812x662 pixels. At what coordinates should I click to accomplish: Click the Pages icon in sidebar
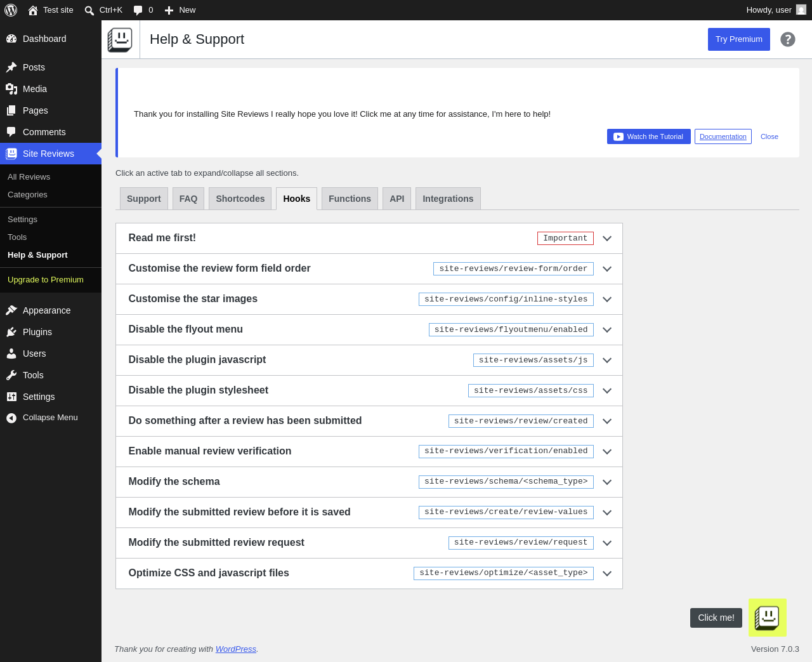[11, 110]
